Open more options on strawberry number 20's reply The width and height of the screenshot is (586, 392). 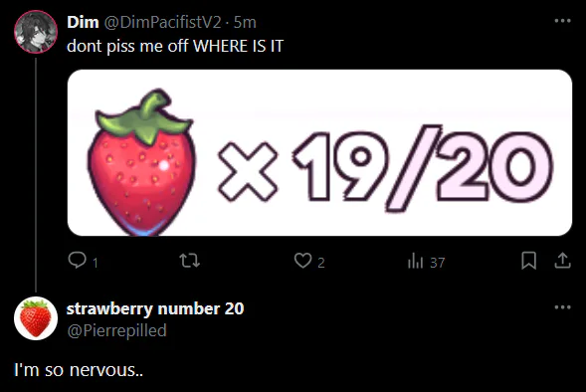(562, 307)
